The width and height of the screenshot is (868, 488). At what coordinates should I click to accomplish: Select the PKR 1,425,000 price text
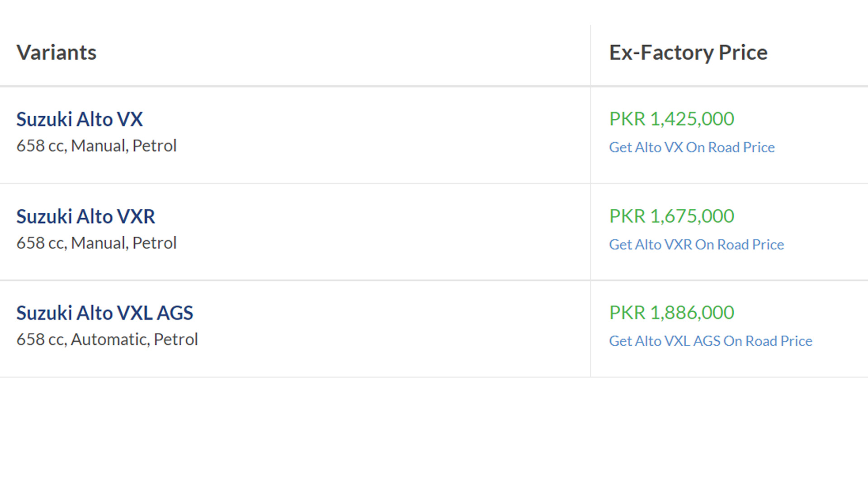click(671, 119)
